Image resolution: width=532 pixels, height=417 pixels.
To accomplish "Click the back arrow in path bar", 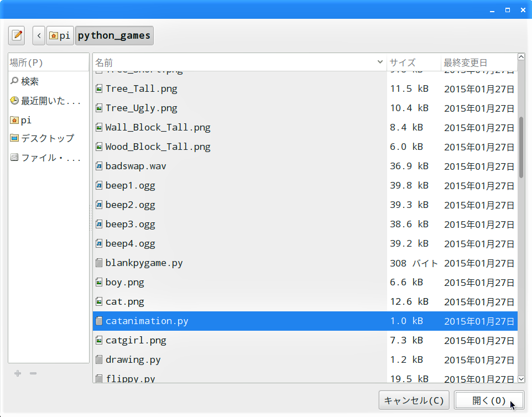I will point(39,35).
